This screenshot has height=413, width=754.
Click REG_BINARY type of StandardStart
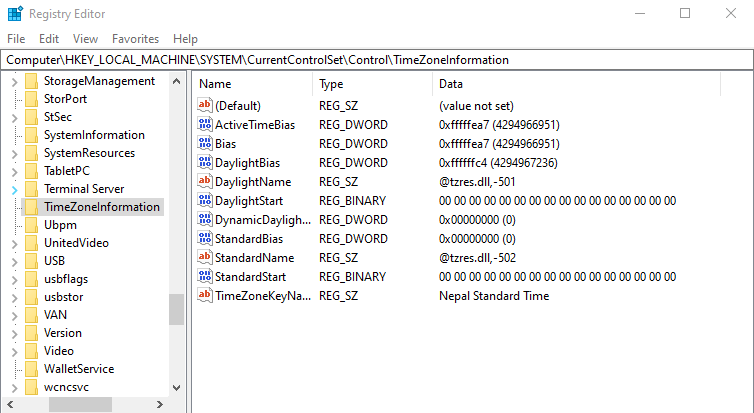point(352,276)
